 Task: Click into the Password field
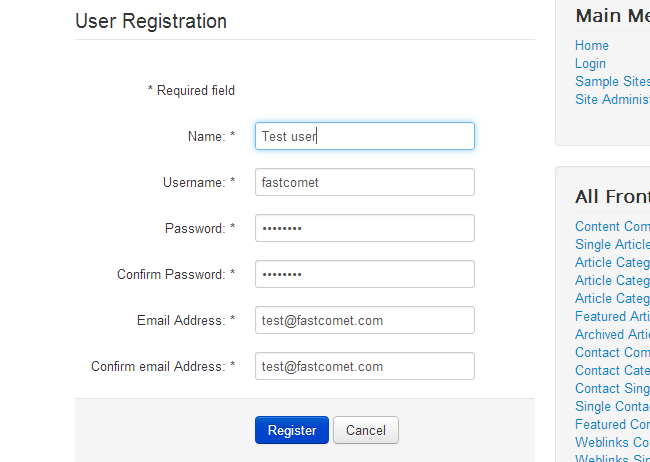tap(364, 228)
